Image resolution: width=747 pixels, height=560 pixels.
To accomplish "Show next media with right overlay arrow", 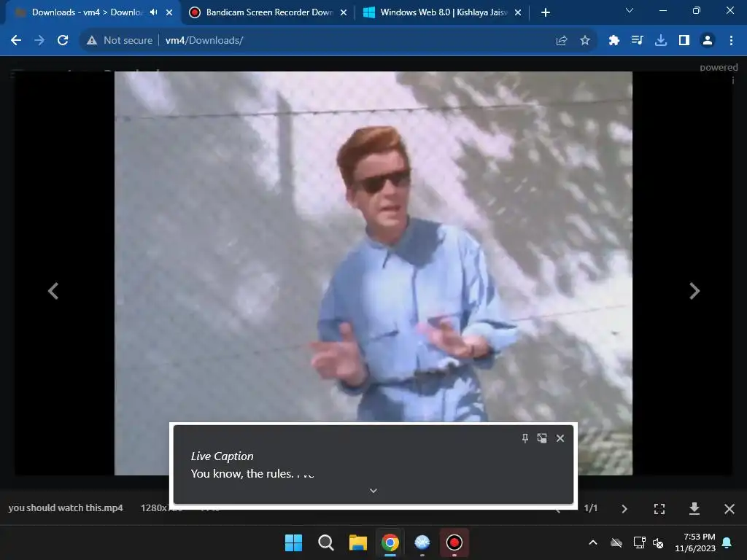I will pyautogui.click(x=694, y=291).
